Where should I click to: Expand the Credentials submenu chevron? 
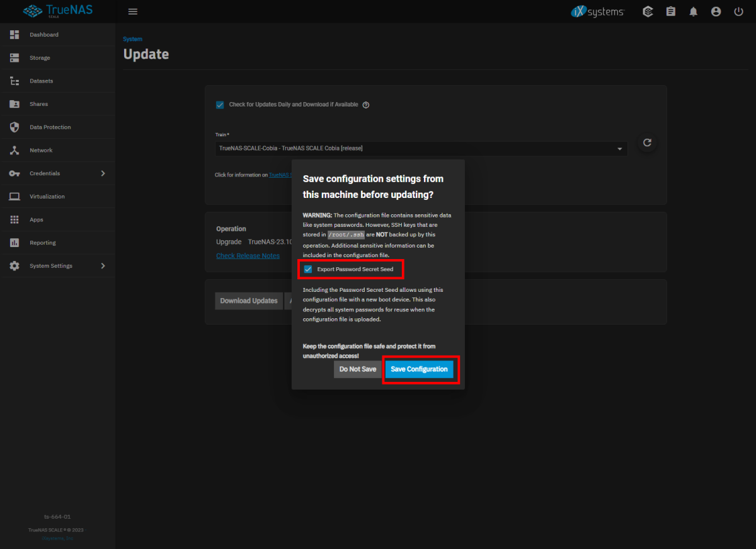point(103,173)
